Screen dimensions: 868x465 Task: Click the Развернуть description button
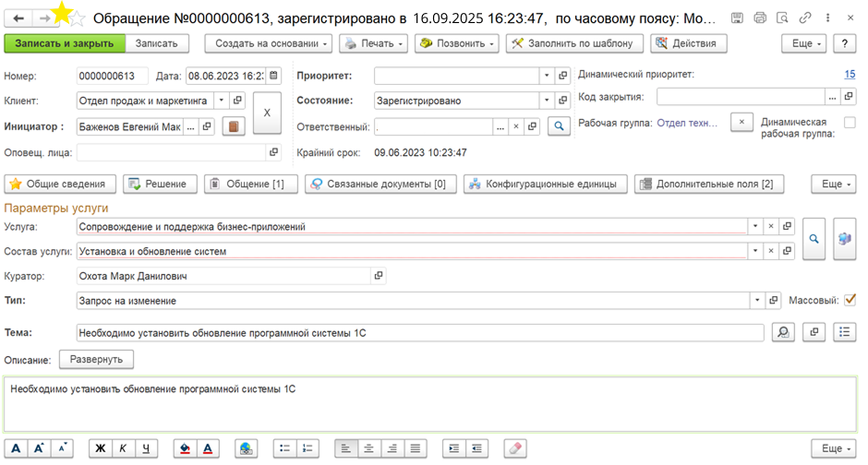(96, 360)
